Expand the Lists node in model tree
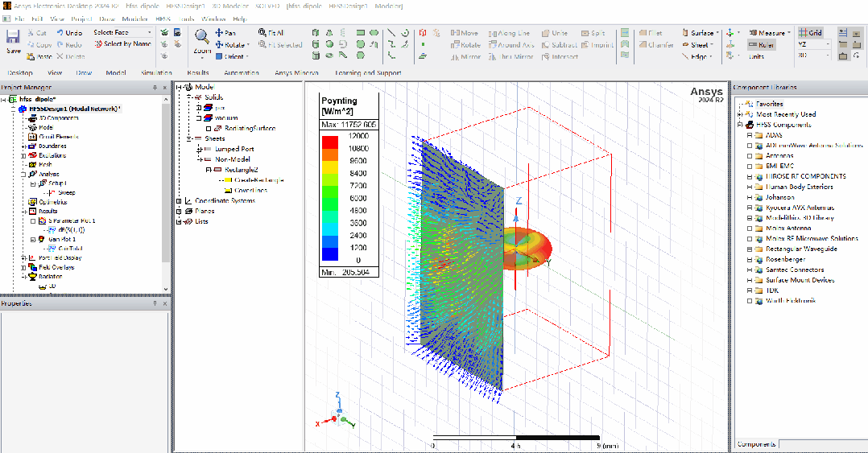The width and height of the screenshot is (868, 453). [x=179, y=221]
